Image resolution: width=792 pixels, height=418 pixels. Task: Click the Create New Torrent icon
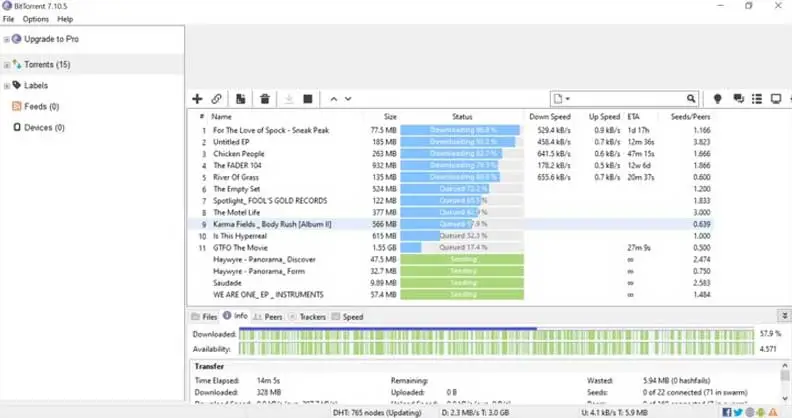click(x=240, y=99)
